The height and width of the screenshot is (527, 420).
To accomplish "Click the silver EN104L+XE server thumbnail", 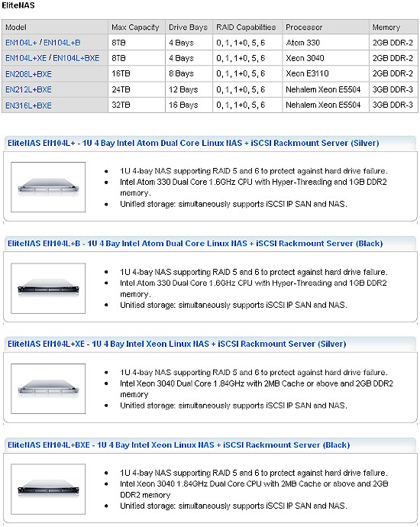I will tap(48, 389).
